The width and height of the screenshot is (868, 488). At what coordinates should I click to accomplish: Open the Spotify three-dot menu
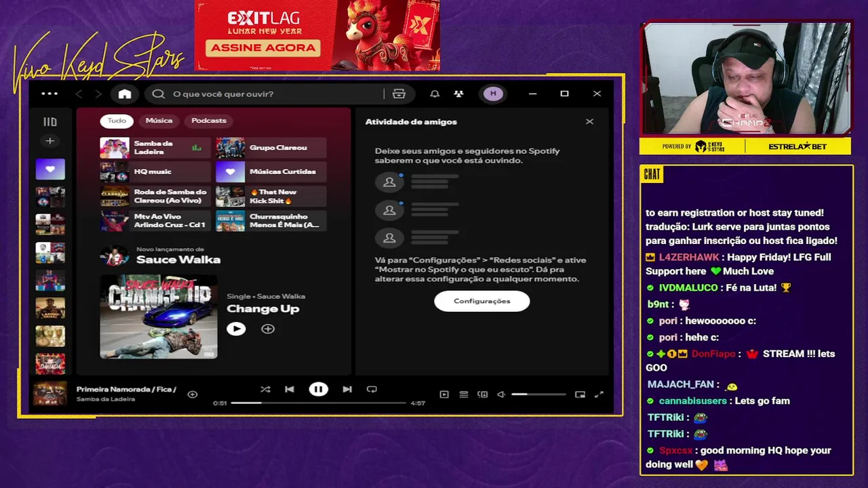point(50,94)
